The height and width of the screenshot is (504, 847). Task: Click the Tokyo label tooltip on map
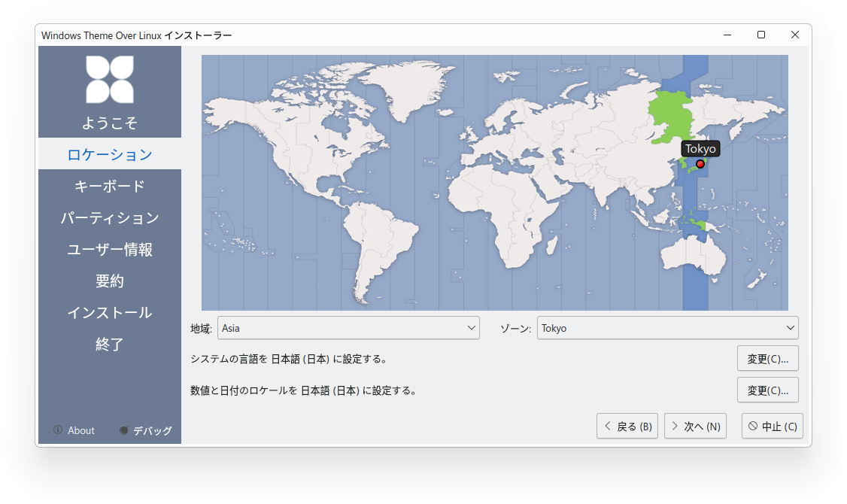[x=700, y=148]
